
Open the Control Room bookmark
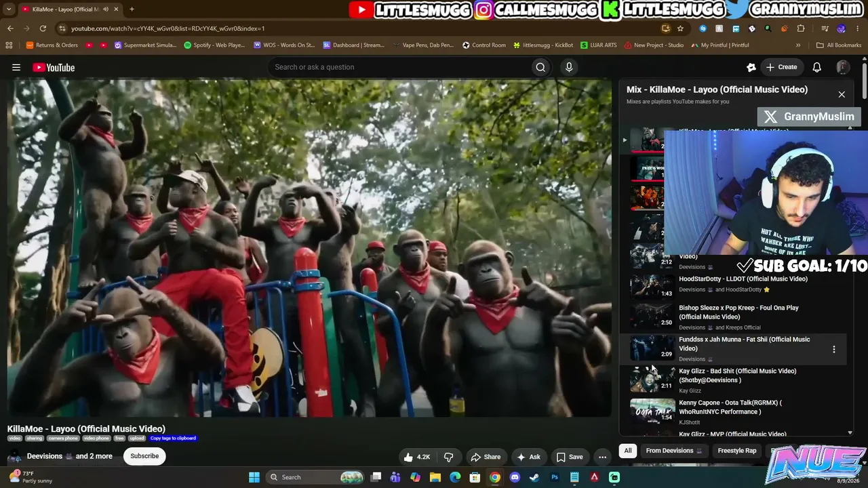[484, 45]
